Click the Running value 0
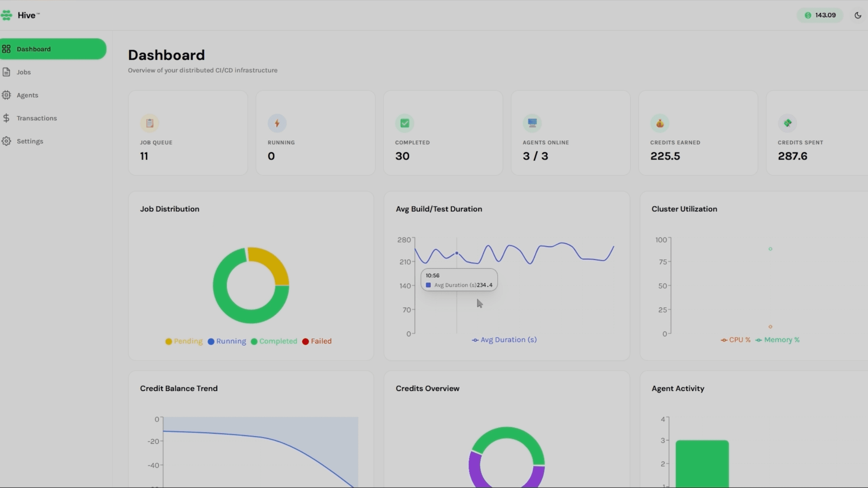Screen dimensions: 868x488 click(x=271, y=156)
